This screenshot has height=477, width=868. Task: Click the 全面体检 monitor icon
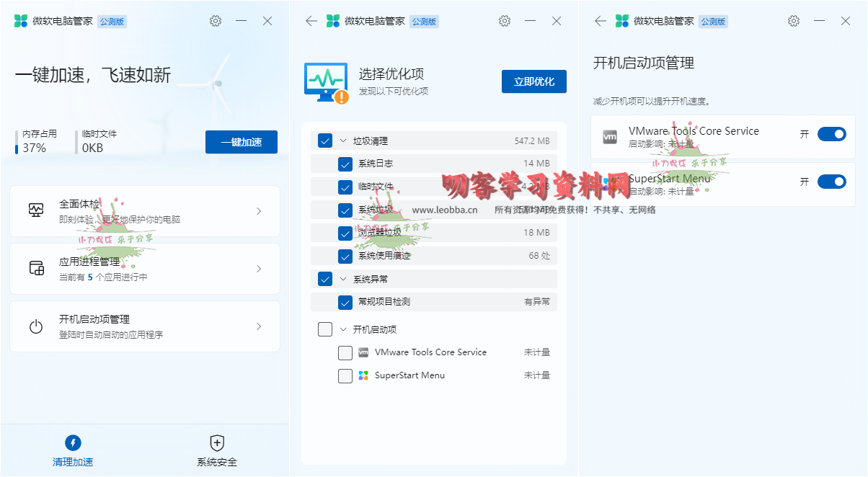36,210
